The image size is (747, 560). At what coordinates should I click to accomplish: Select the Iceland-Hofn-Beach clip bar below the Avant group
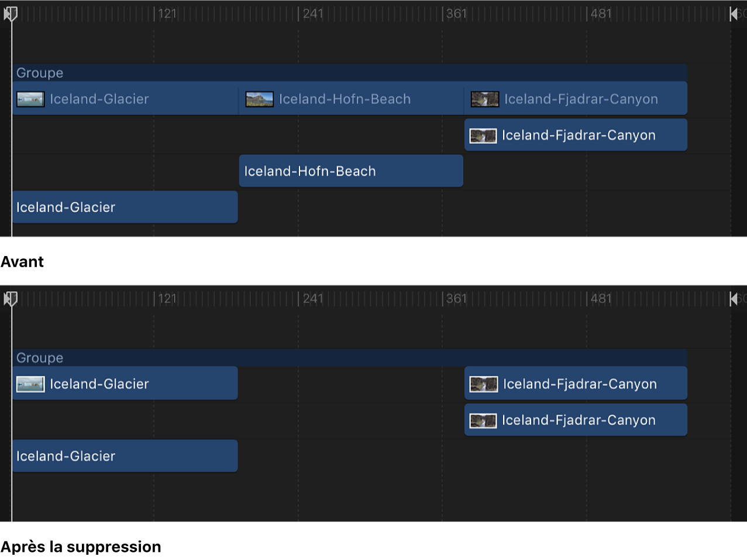[351, 171]
